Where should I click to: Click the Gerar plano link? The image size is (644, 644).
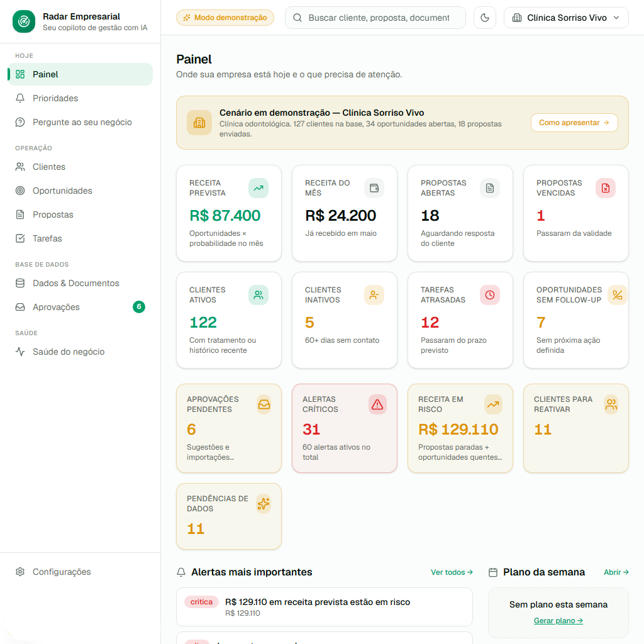click(558, 621)
